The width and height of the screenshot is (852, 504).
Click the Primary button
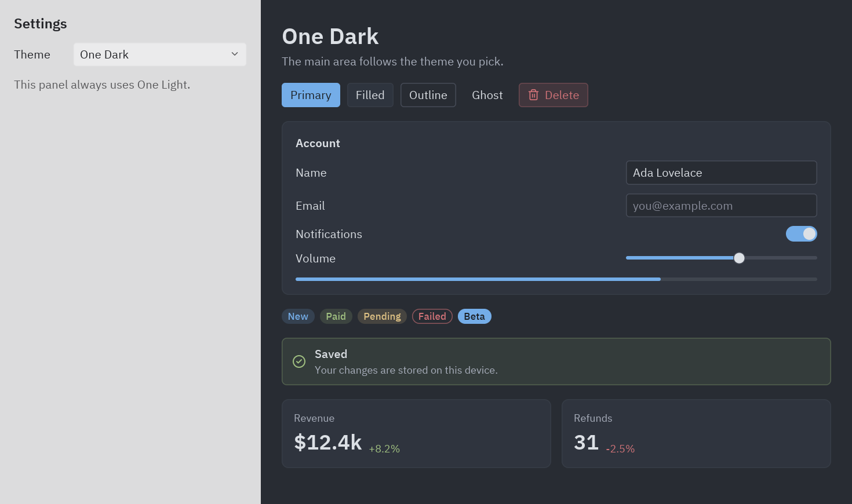pyautogui.click(x=311, y=95)
